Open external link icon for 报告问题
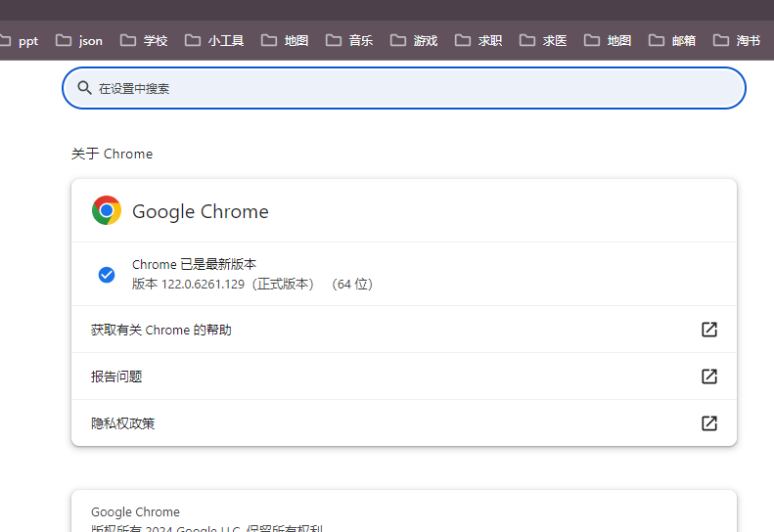This screenshot has width=774, height=532. [x=708, y=377]
